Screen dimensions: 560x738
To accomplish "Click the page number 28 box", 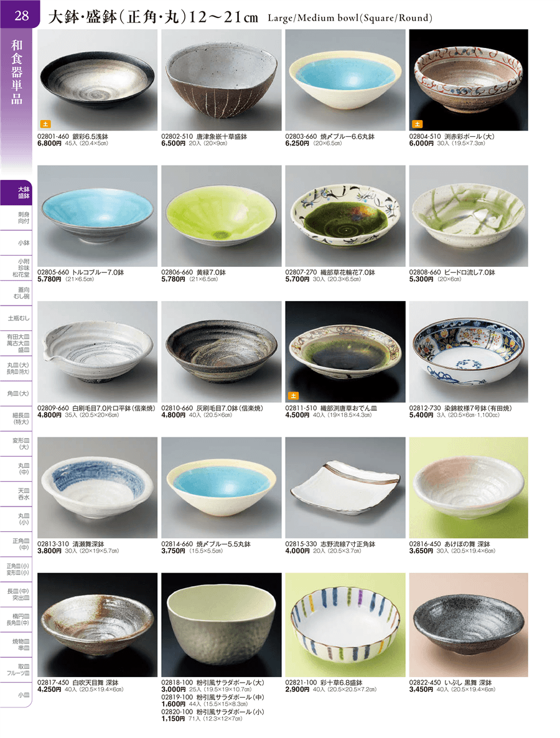I will 21,15.
